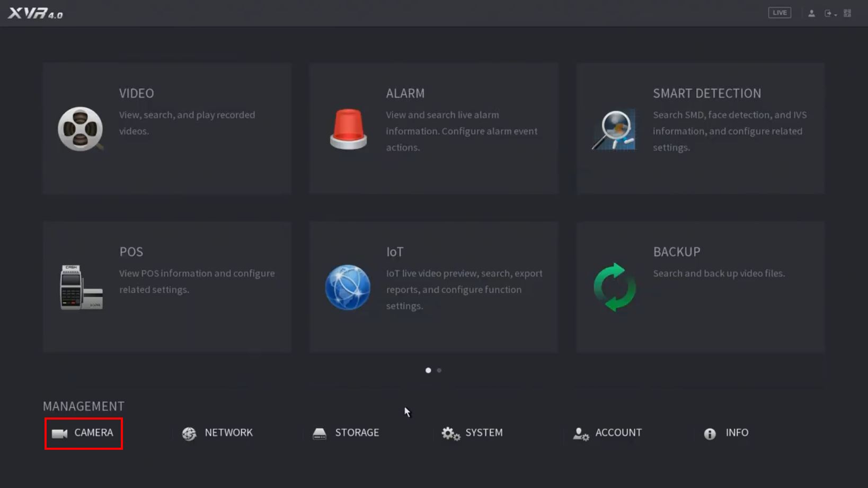Switch to the LIVE view

click(x=780, y=13)
